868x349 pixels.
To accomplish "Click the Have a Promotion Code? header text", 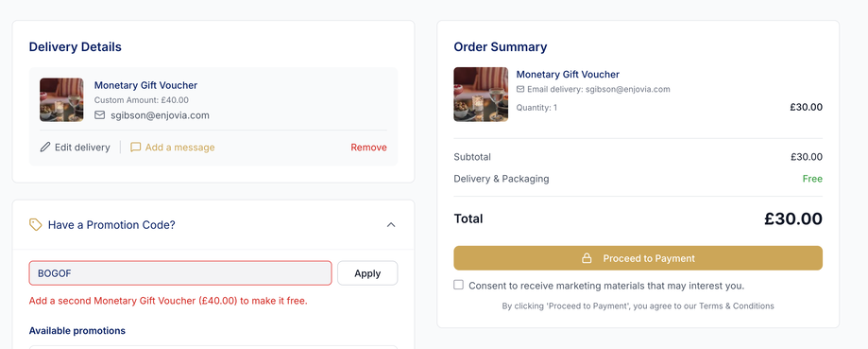I will [x=111, y=225].
